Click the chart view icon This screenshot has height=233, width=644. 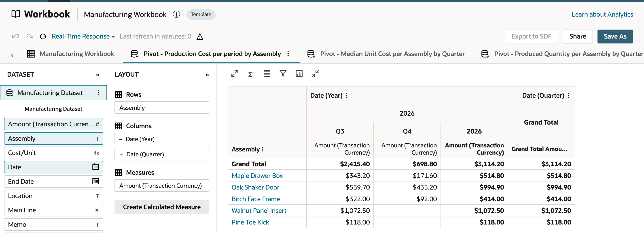299,74
